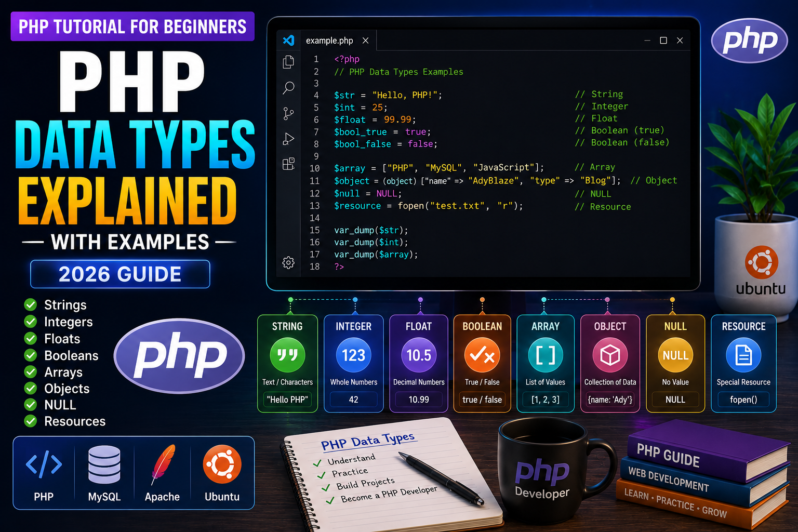798x532 pixels.
Task: Click the Collection of Data label
Action: pyautogui.click(x=610, y=382)
